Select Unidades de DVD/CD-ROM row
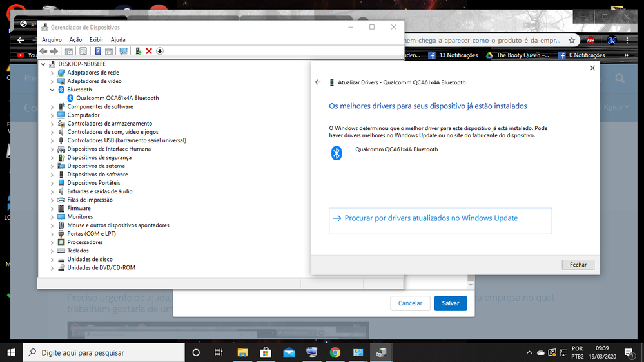This screenshot has height=362, width=644. pos(101,267)
